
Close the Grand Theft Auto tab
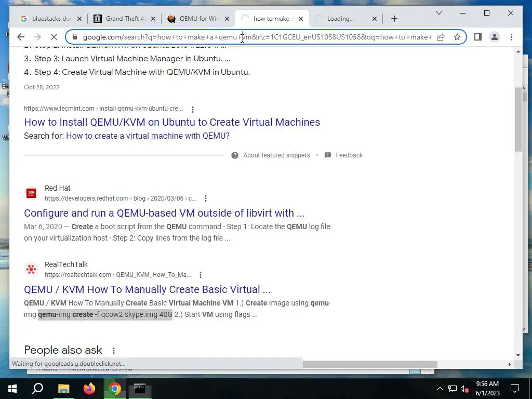[x=153, y=19]
